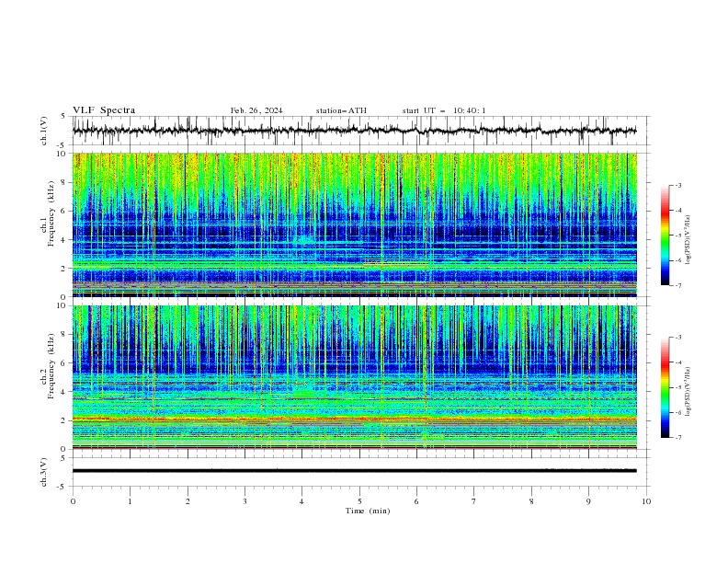Click time axis tick label "3"
Image resolution: width=728 pixels, height=563 pixels.
[245, 501]
